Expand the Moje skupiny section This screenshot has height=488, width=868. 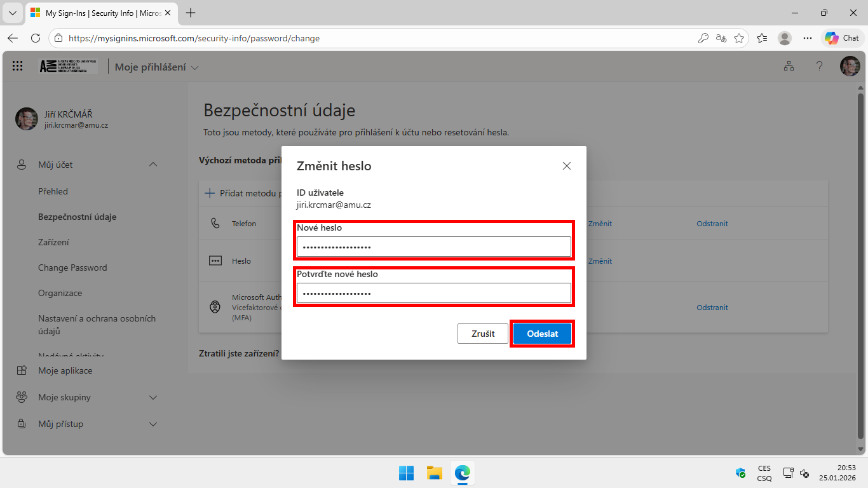pyautogui.click(x=153, y=397)
